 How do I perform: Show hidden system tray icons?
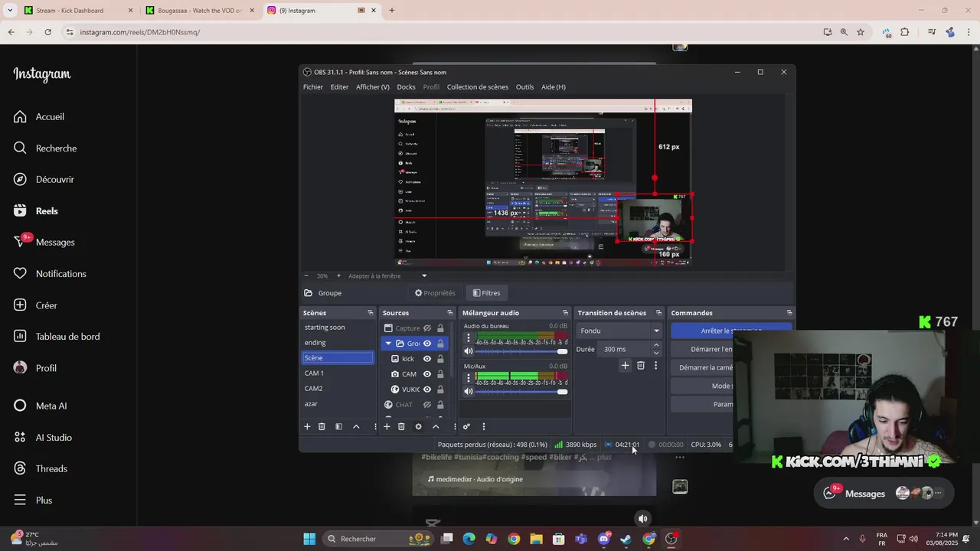(x=846, y=539)
